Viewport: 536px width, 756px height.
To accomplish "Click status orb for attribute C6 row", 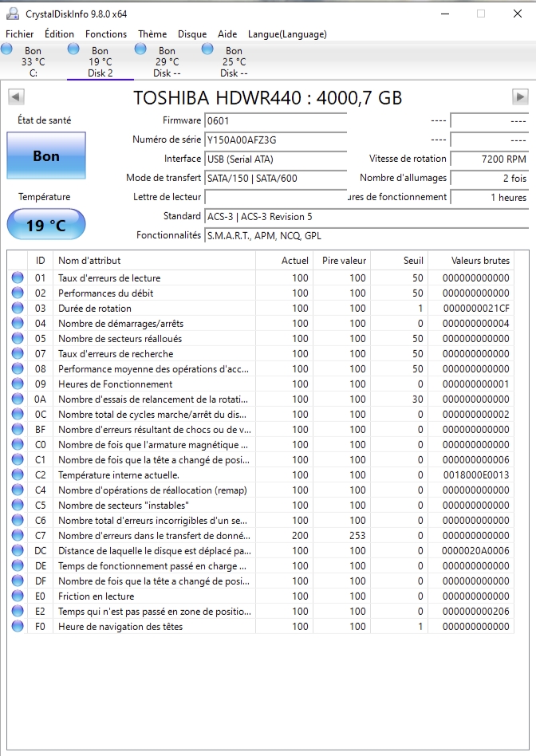I will 18,520.
